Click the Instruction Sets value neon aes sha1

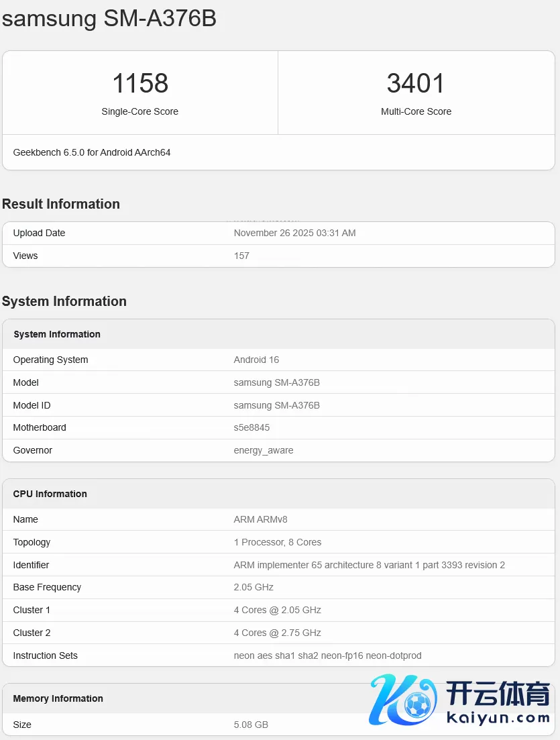(327, 655)
